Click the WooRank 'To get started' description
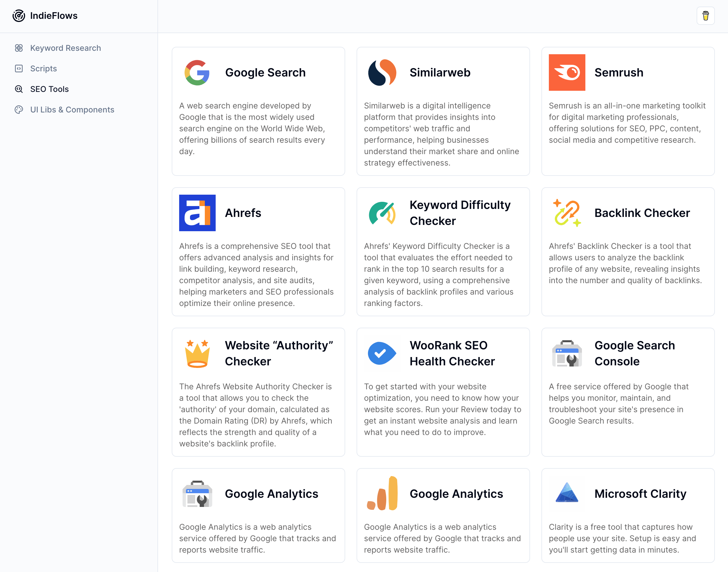The height and width of the screenshot is (572, 728). (x=442, y=409)
